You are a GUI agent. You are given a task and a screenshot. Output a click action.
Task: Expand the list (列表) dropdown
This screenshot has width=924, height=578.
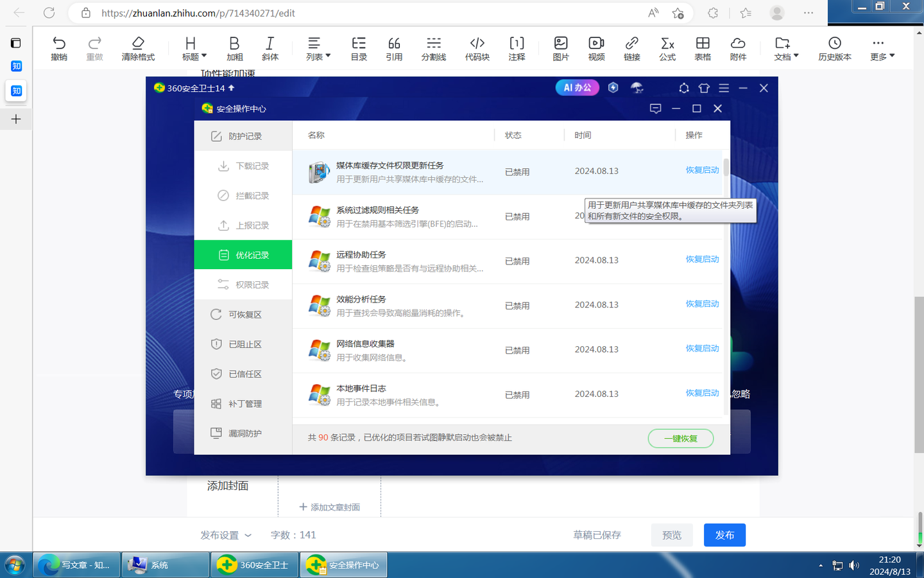318,49
